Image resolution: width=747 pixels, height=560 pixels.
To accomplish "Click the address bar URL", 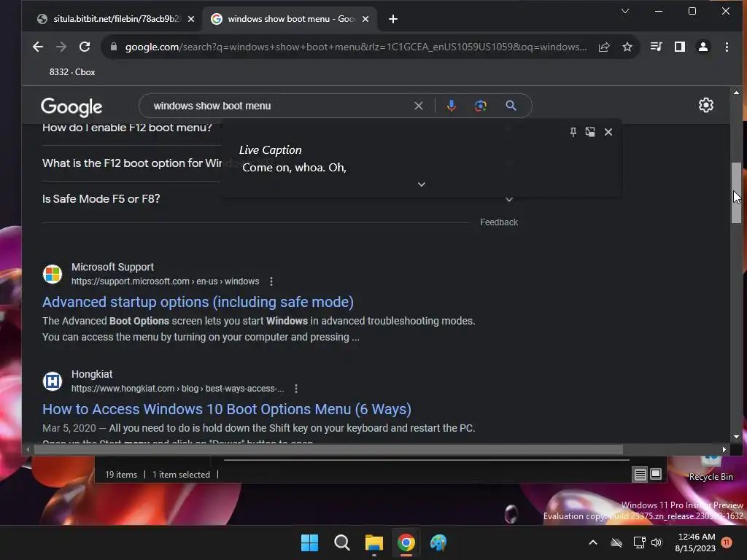I will coord(355,47).
